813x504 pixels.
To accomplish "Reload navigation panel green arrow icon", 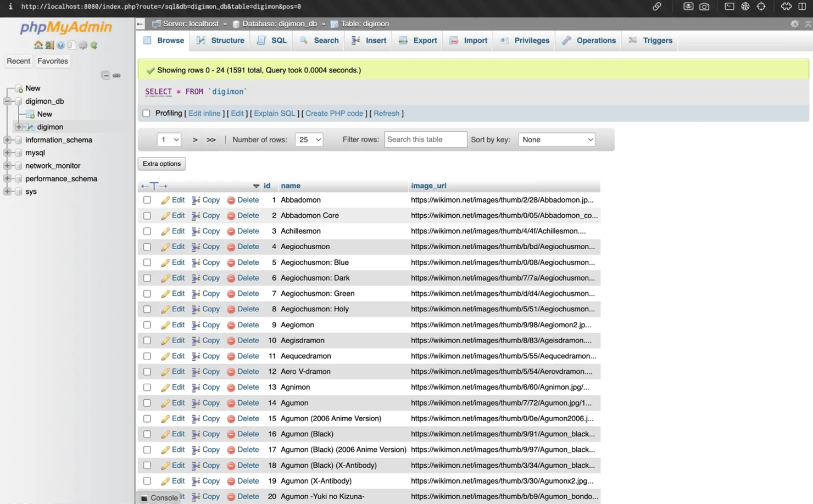I will point(94,45).
